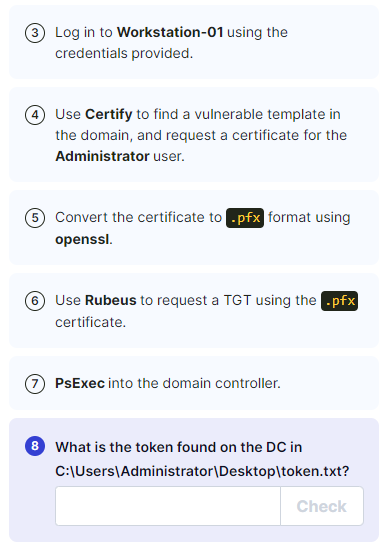
Task: Select the 'Convert the certificate' step card
Action: (194, 228)
